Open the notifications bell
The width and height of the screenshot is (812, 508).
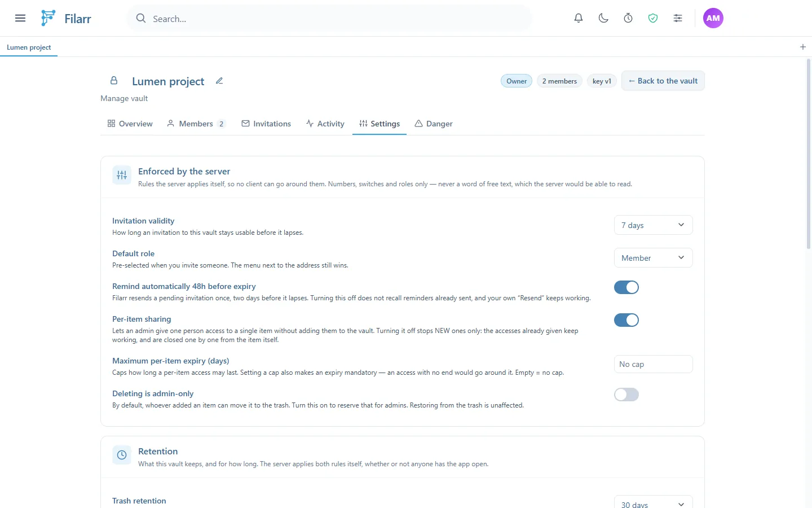click(x=579, y=18)
